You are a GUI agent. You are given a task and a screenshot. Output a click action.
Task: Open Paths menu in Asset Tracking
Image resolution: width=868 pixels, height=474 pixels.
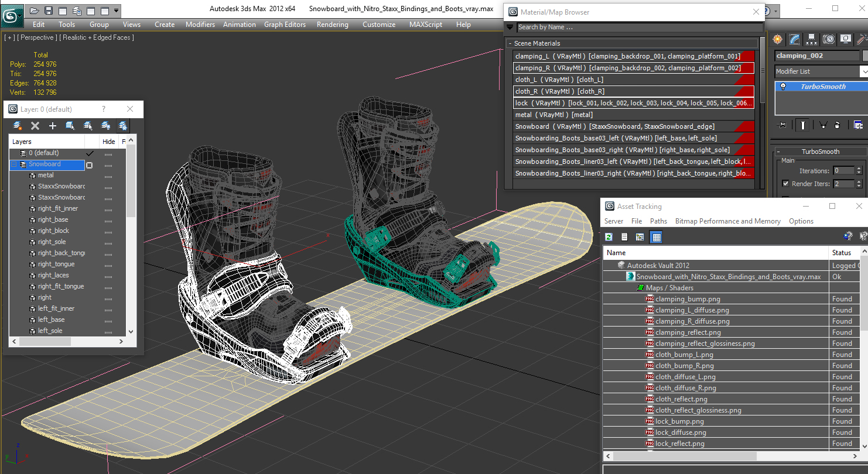click(x=658, y=221)
